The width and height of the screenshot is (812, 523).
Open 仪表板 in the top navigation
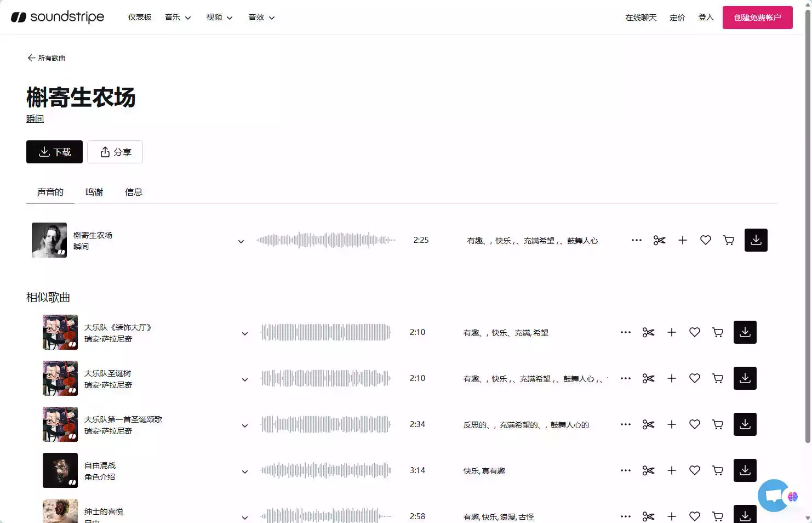coord(140,18)
